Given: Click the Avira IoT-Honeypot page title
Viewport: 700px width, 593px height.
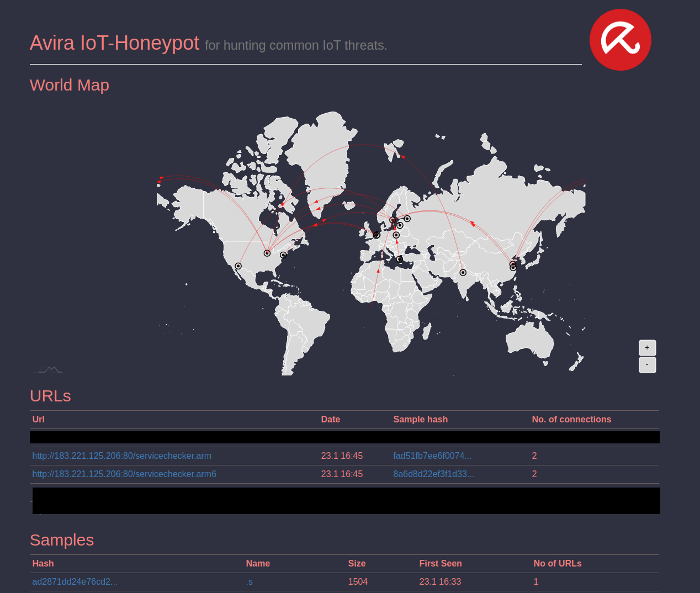Looking at the screenshot, I should tap(114, 43).
